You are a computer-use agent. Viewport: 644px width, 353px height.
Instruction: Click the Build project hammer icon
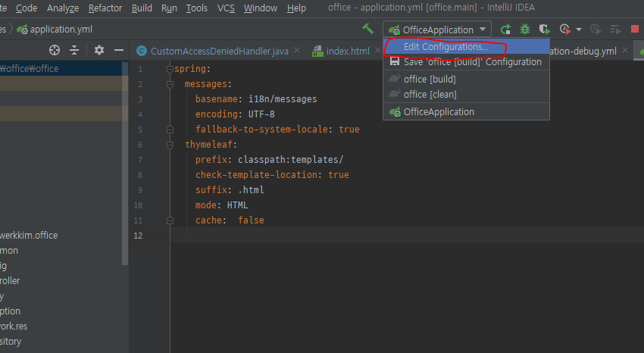(367, 29)
